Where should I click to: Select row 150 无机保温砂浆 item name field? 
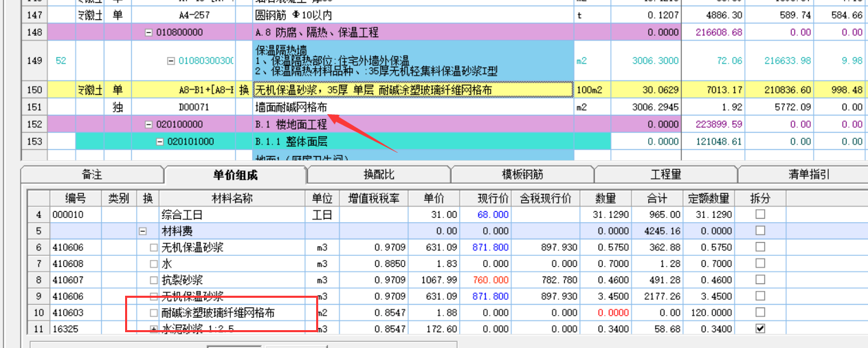point(413,90)
